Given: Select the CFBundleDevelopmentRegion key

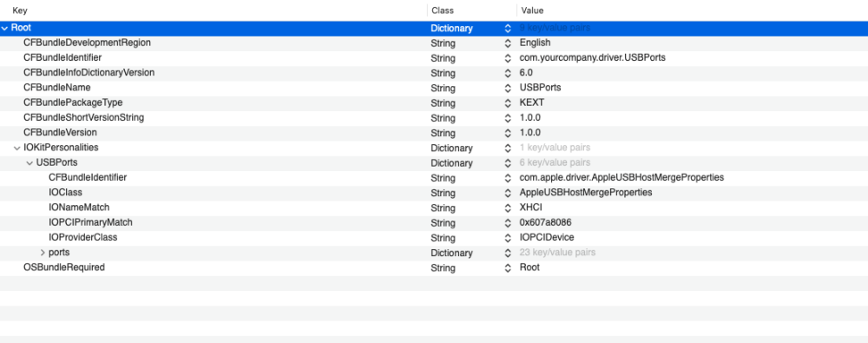Looking at the screenshot, I should [x=87, y=43].
